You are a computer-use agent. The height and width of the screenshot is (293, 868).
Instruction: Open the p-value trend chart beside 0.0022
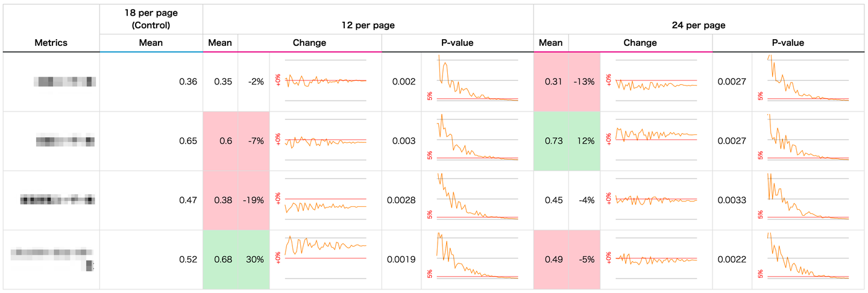pyautogui.click(x=808, y=259)
